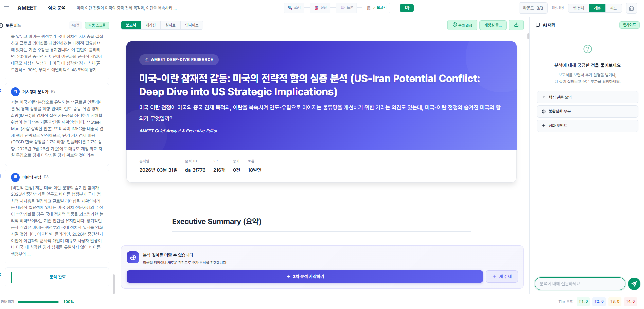Switch to the 매거진 tab
This screenshot has height=309, width=644.
(x=150, y=25)
